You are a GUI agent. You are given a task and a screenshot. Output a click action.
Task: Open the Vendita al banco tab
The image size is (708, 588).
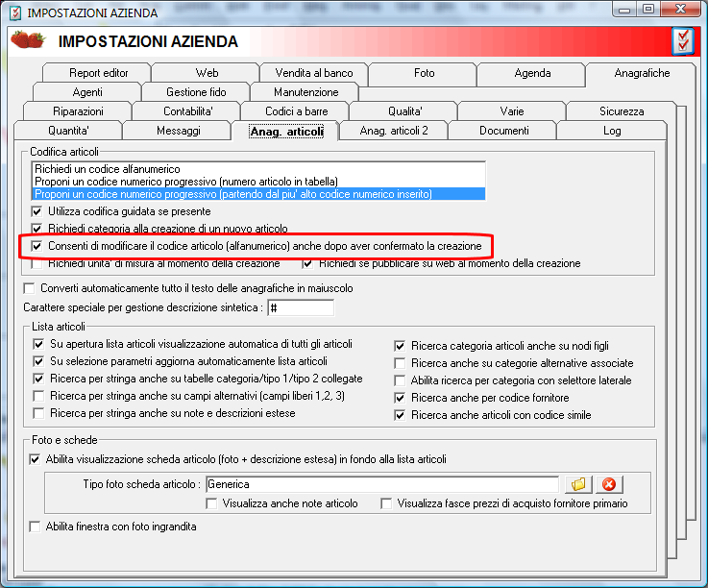point(314,73)
